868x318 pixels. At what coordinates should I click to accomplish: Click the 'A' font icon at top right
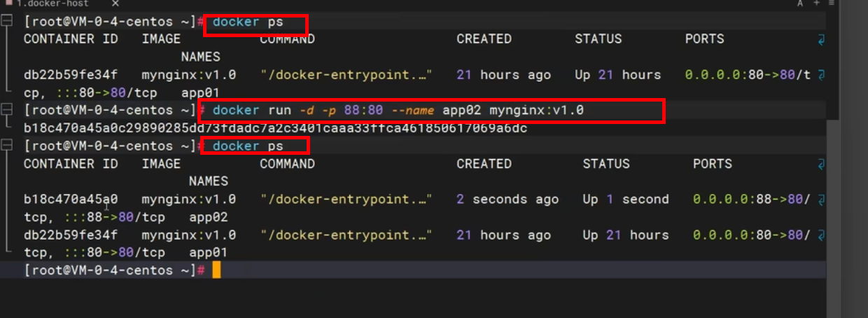[800, 4]
